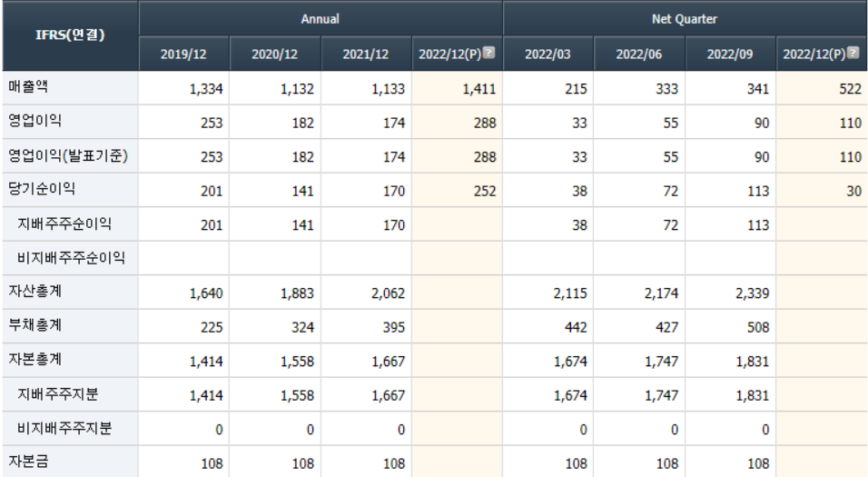Click the help icon next to Net Quarter 2022/12(P)
Screen dimensions: 868x477
point(853,53)
